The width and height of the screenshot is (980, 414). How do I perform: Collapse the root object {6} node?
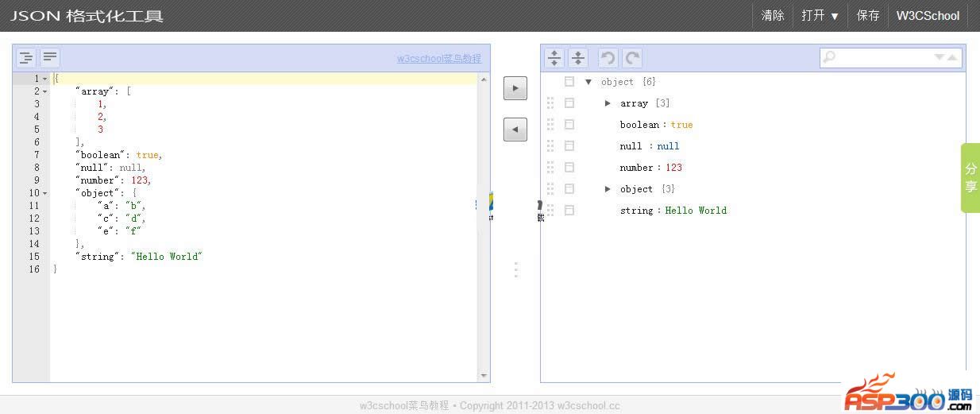pos(588,82)
